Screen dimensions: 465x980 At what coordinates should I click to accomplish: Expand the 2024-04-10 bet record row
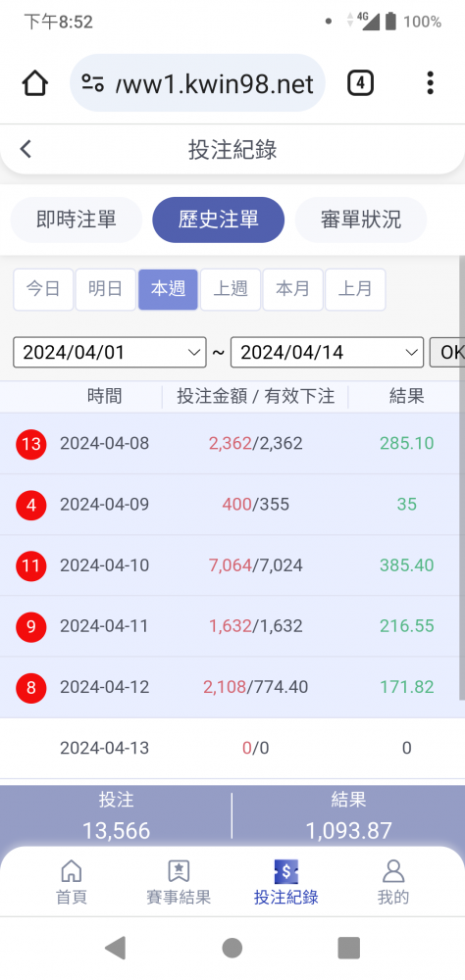click(x=232, y=565)
